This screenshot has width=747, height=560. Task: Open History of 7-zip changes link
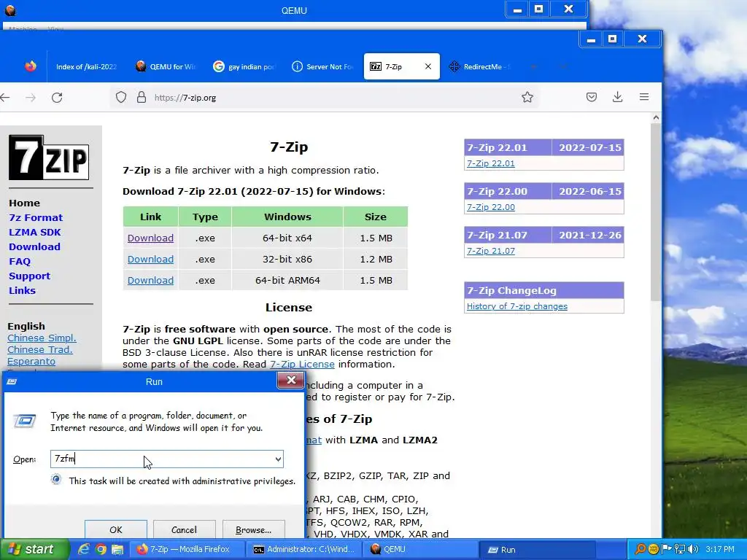tap(517, 306)
